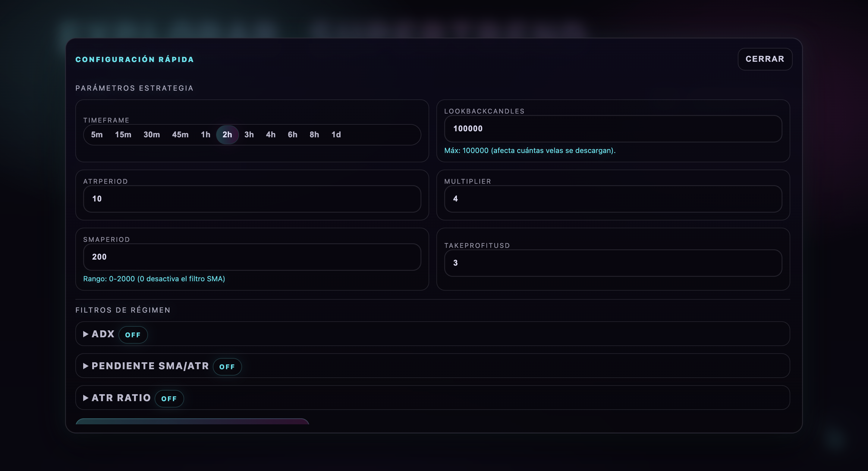Switch timeframe to 4h
The width and height of the screenshot is (868, 471).
point(270,134)
